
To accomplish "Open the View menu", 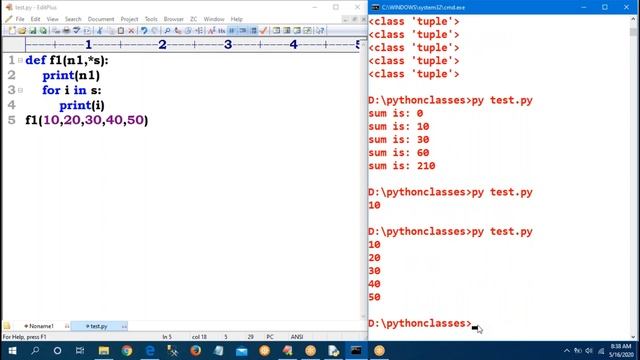I will [52, 19].
